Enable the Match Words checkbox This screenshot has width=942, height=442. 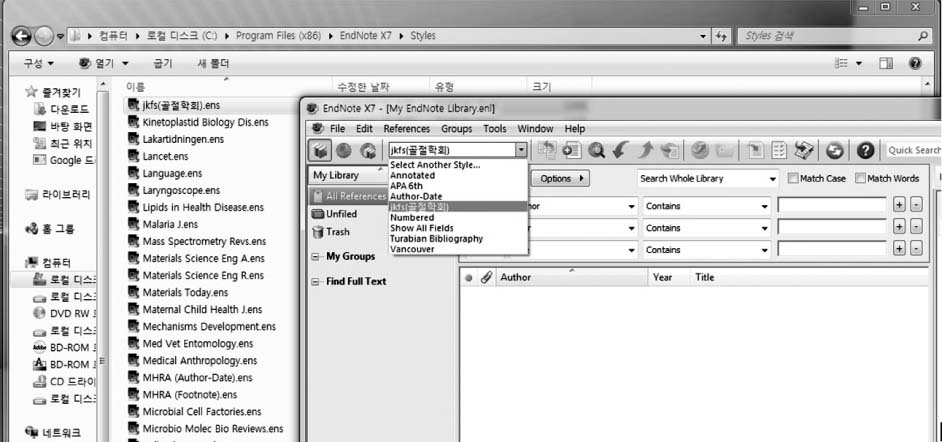(x=860, y=178)
